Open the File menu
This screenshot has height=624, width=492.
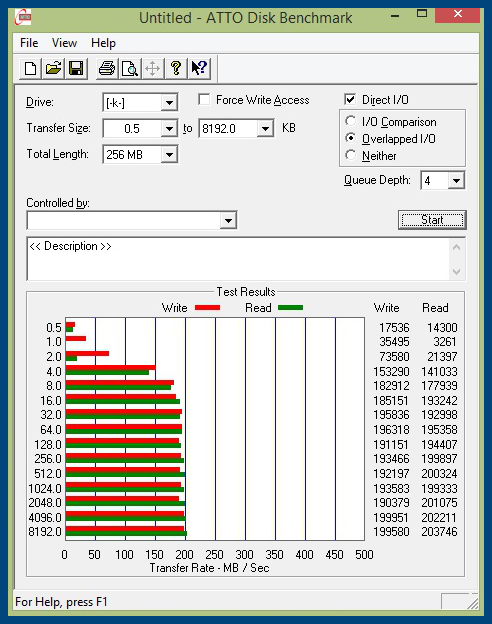pyautogui.click(x=29, y=43)
